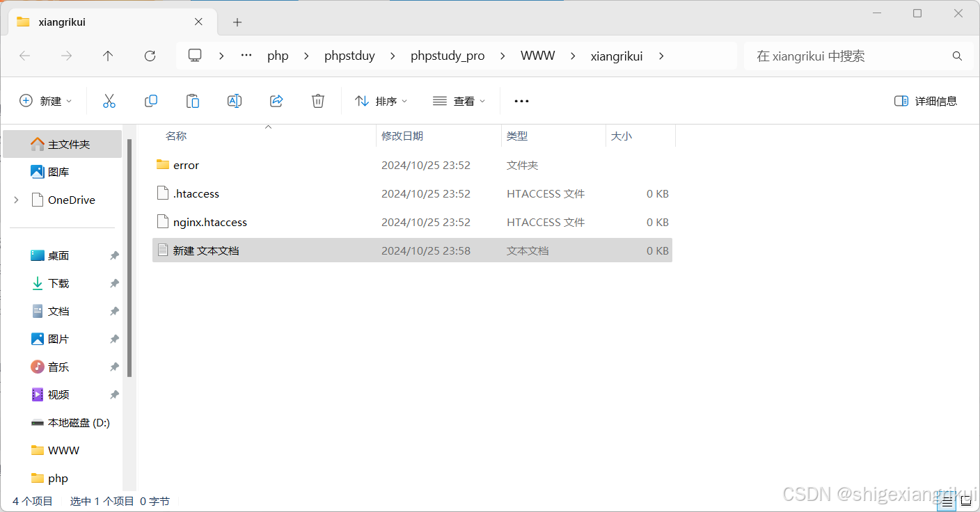
Task: Expand the 新建 dropdown
Action: pos(46,100)
